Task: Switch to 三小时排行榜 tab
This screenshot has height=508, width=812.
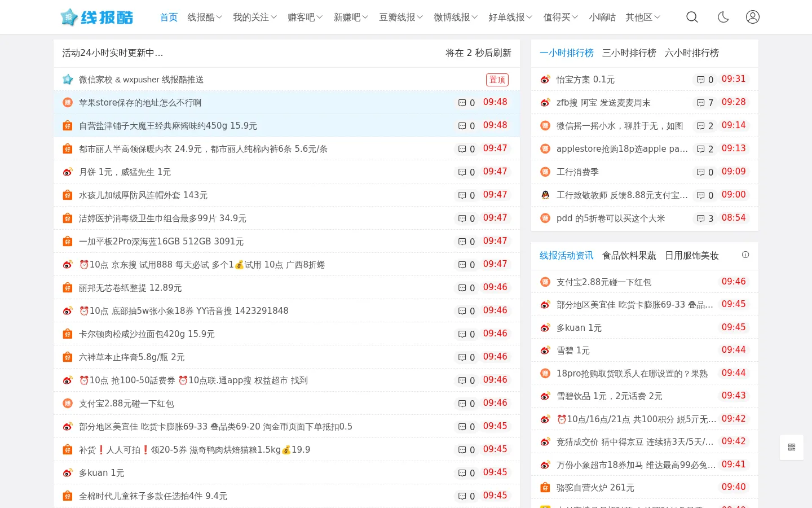Action: (x=629, y=53)
